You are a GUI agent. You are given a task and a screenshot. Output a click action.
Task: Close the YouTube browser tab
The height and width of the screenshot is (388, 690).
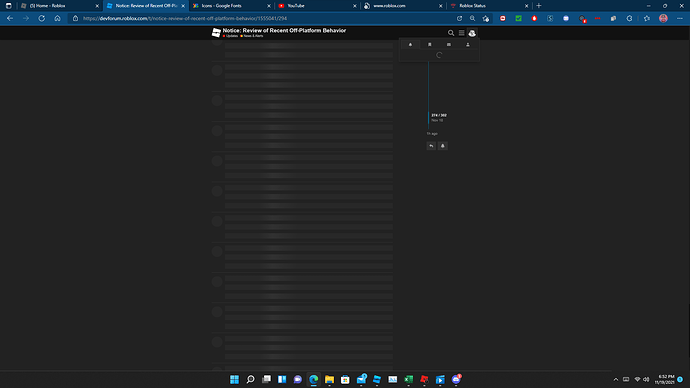click(x=355, y=6)
